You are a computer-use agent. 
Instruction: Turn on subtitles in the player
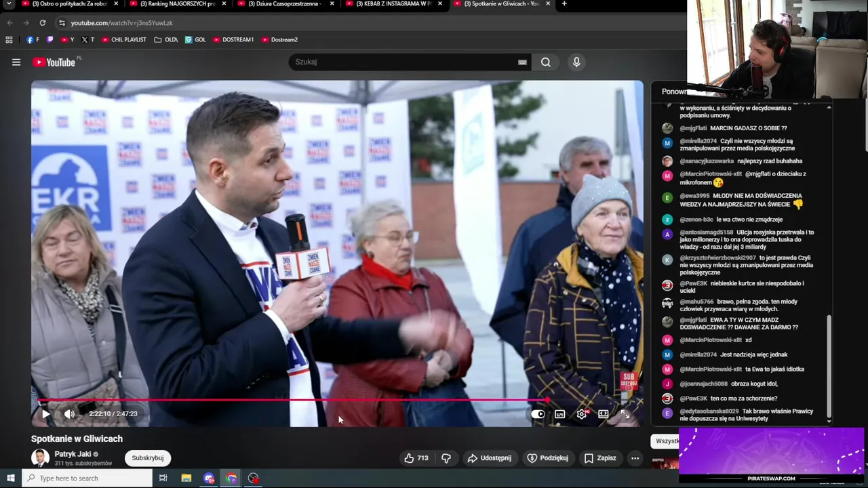pyautogui.click(x=559, y=414)
